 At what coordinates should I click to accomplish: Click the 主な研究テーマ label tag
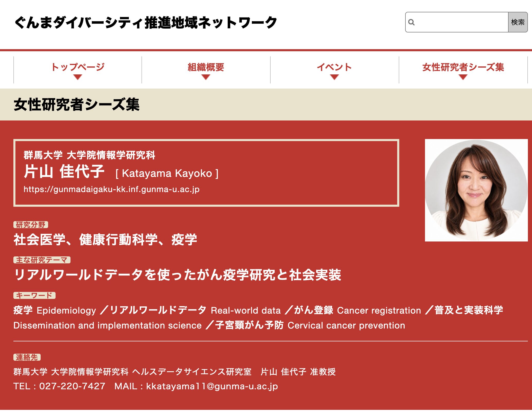42,260
